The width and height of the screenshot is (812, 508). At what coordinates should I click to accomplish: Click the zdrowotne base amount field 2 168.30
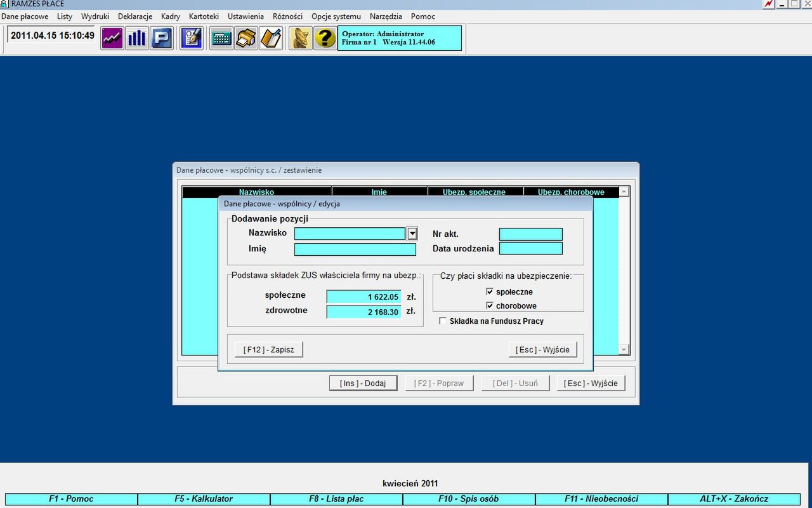pyautogui.click(x=364, y=312)
